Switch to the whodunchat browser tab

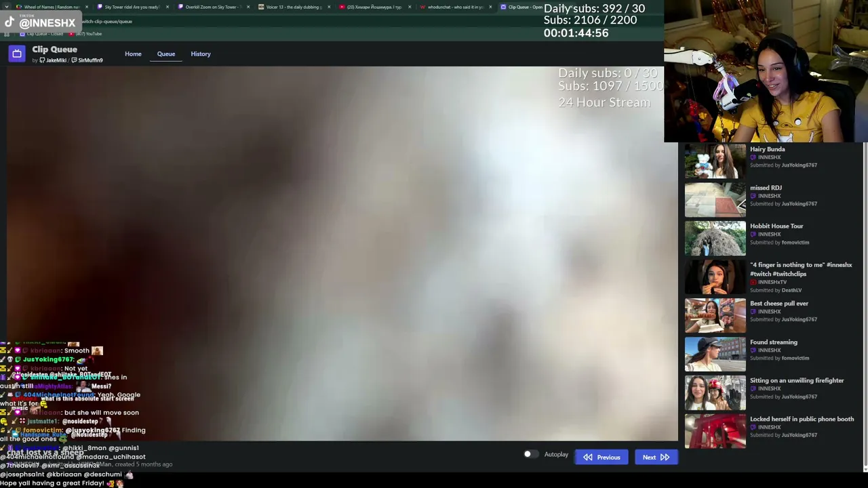[455, 7]
